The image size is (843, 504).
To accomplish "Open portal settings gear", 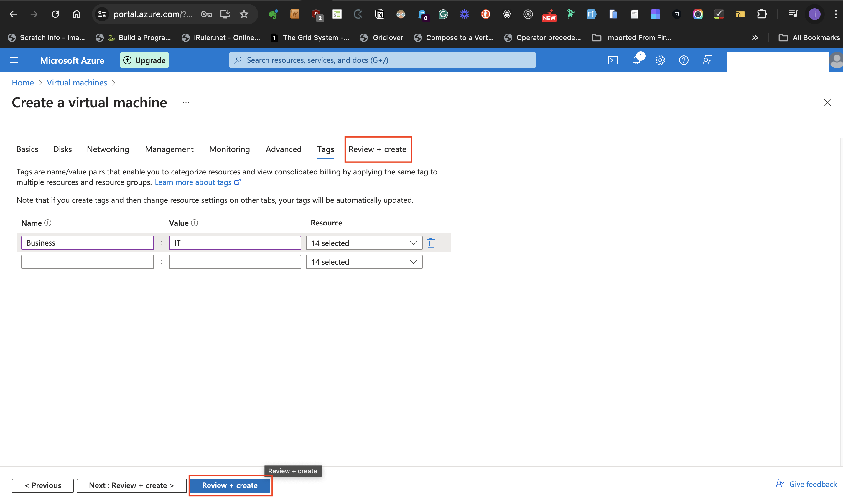I will coord(660,60).
